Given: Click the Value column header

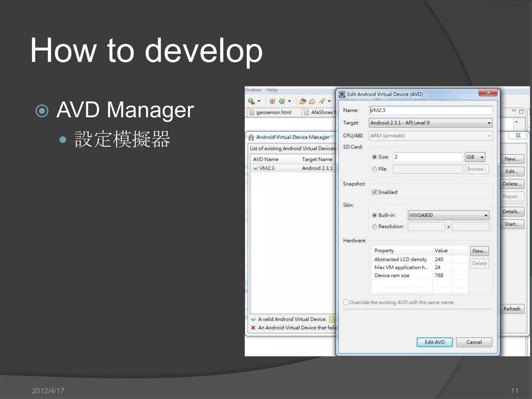Looking at the screenshot, I should [442, 250].
